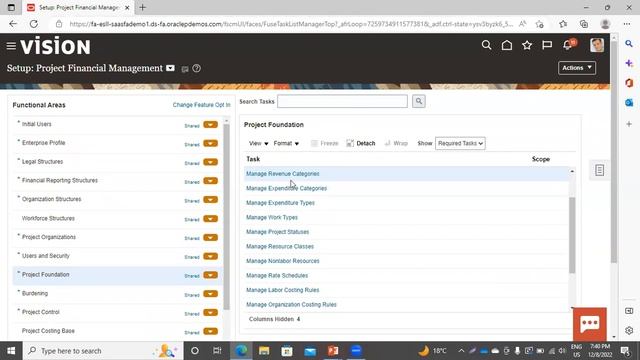Image resolution: width=640 pixels, height=360 pixels.
Task: Open the orange chat assistant button
Action: [x=589, y=324]
